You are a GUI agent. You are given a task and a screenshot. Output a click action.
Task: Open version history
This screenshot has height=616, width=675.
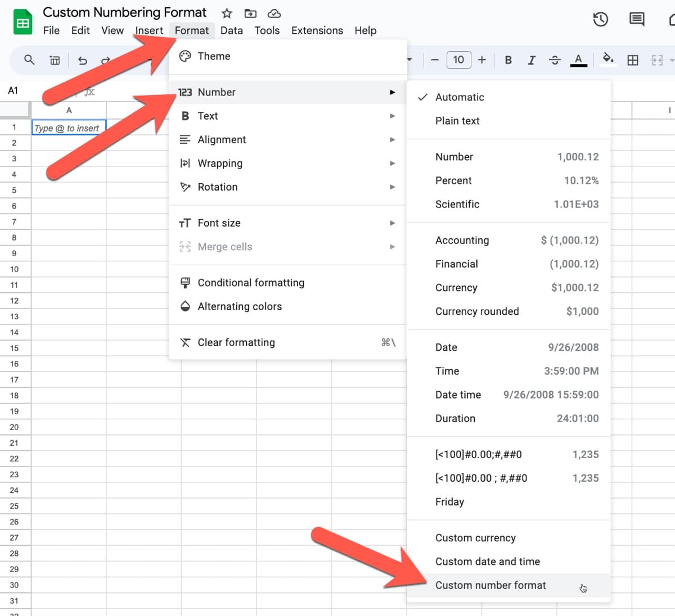(600, 19)
